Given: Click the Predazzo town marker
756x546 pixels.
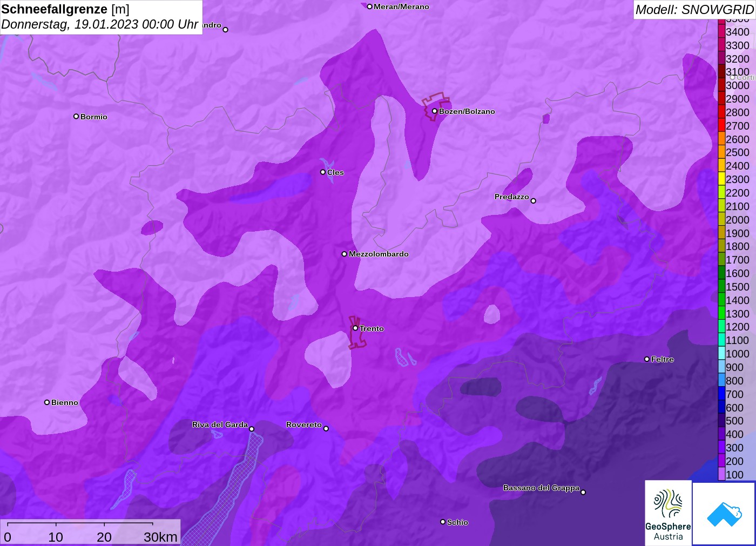Looking at the screenshot, I should (x=533, y=200).
